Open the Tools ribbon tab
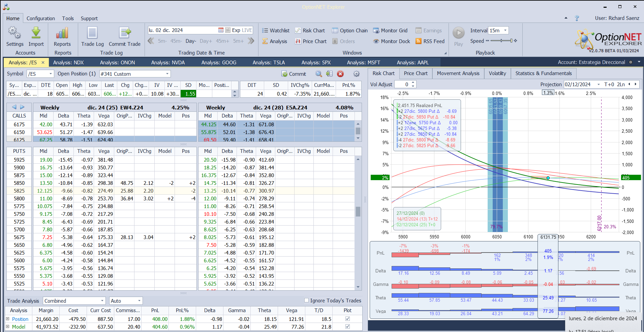 [x=68, y=19]
